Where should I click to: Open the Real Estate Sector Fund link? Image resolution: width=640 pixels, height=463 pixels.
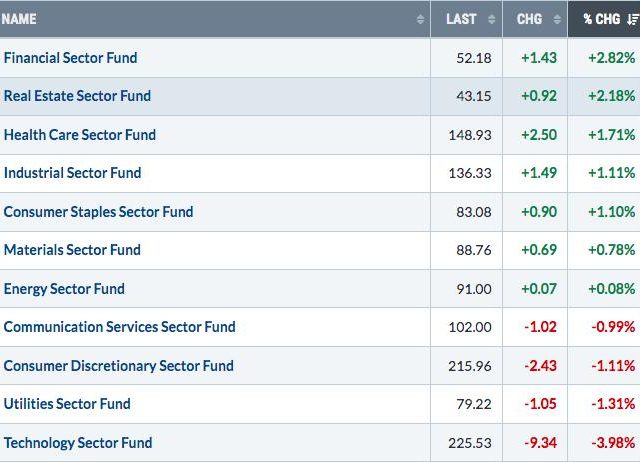[77, 96]
